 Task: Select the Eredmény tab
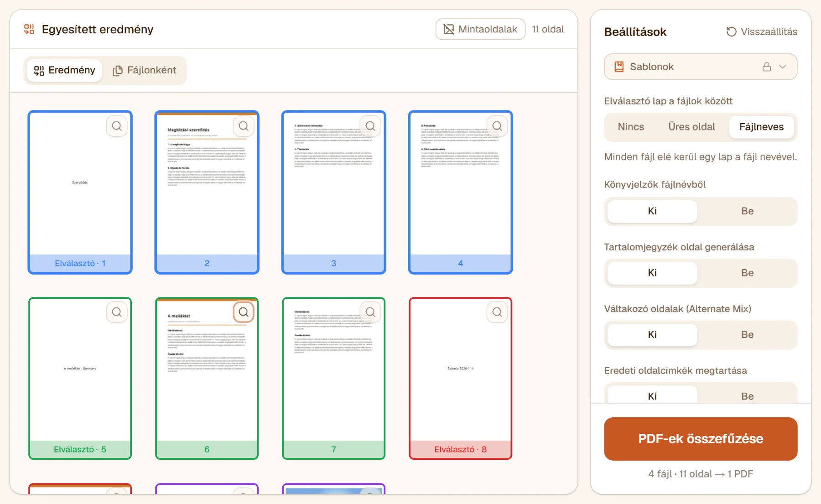coord(64,70)
